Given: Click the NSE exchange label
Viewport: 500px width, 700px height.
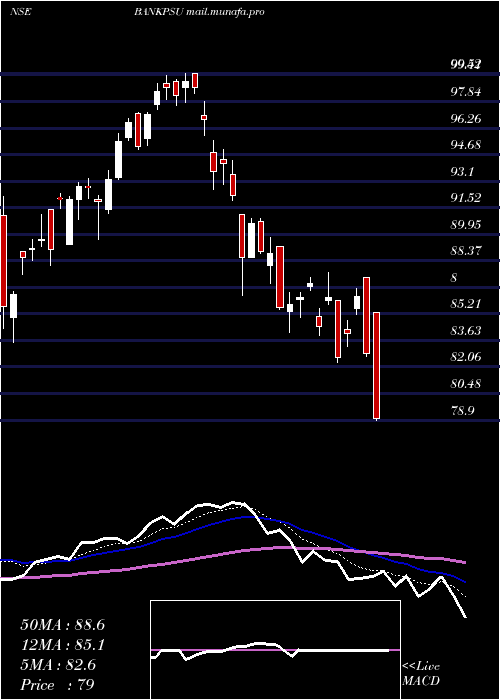Looking at the screenshot, I should pos(21,12).
